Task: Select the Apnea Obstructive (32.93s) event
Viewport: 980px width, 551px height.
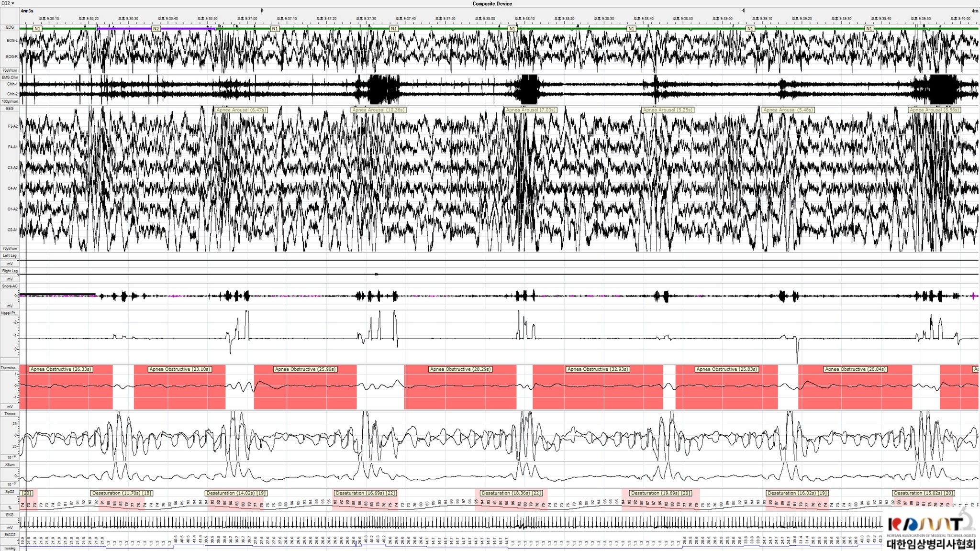Action: coord(597,369)
